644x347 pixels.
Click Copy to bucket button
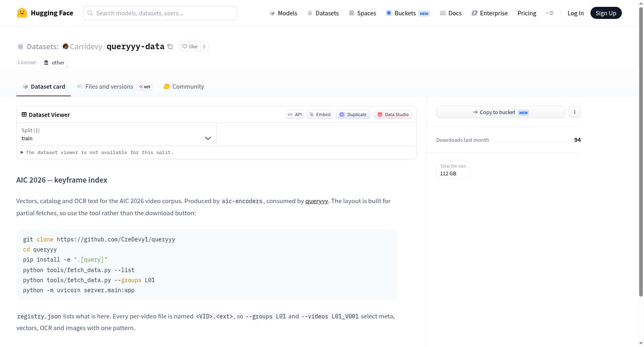[x=501, y=112]
